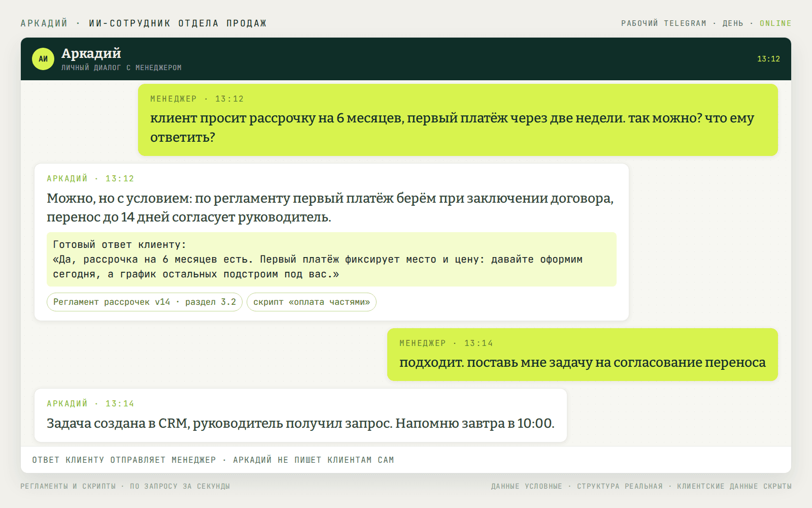Click the "Аркадий · 13:12" sender label
The height and width of the screenshot is (508, 812).
pyautogui.click(x=90, y=179)
